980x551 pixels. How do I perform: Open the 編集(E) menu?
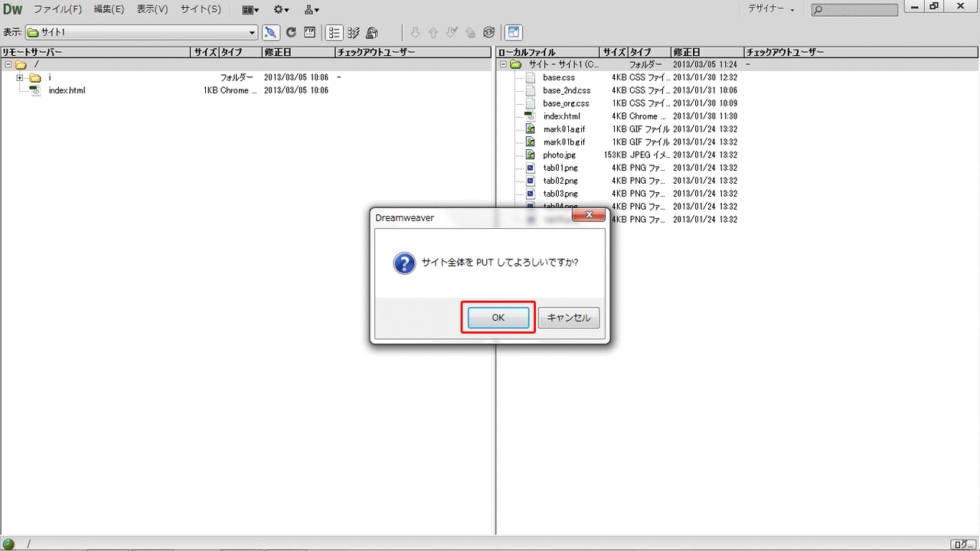(109, 9)
